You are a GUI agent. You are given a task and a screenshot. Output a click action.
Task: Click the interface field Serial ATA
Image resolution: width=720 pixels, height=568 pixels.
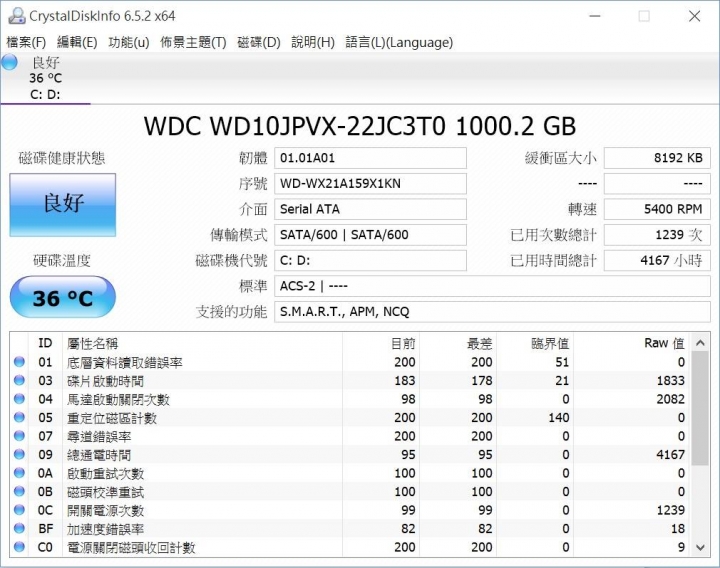pyautogui.click(x=370, y=209)
